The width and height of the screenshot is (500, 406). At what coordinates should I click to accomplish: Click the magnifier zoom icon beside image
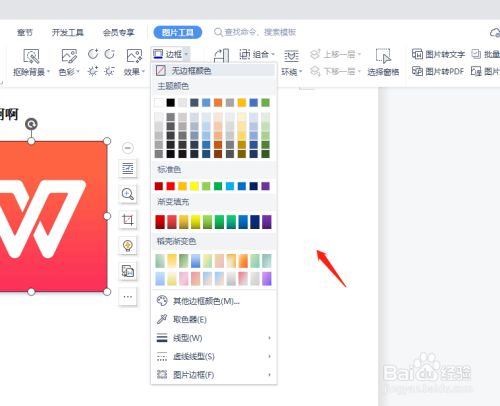coord(128,194)
